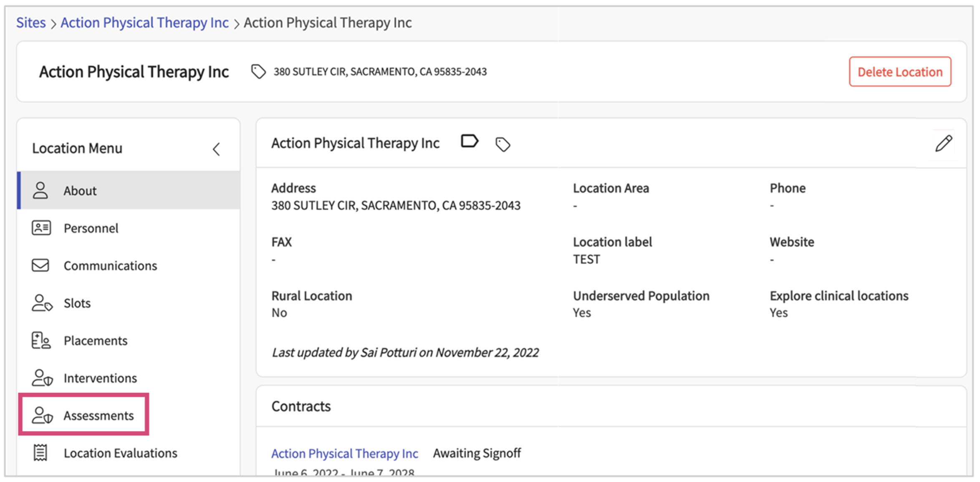Viewport: 980px width, 482px height.
Task: Collapse the Location Menu chevron
Action: [x=216, y=149]
